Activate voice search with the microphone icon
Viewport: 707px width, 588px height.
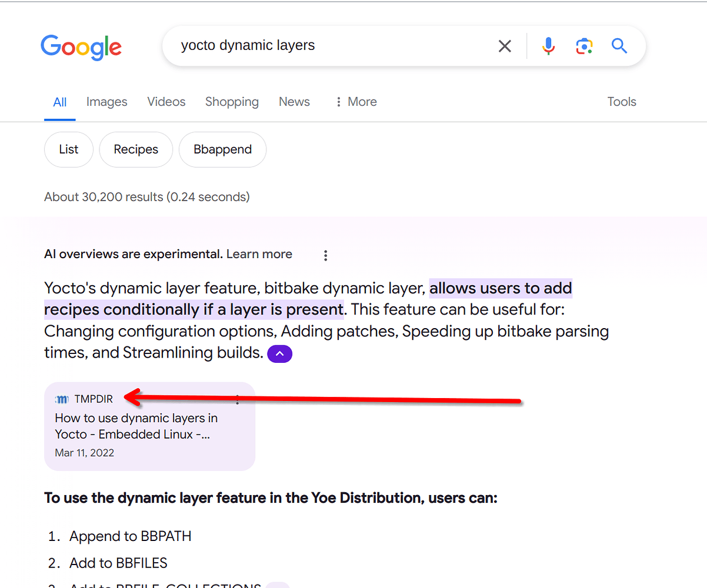548,46
